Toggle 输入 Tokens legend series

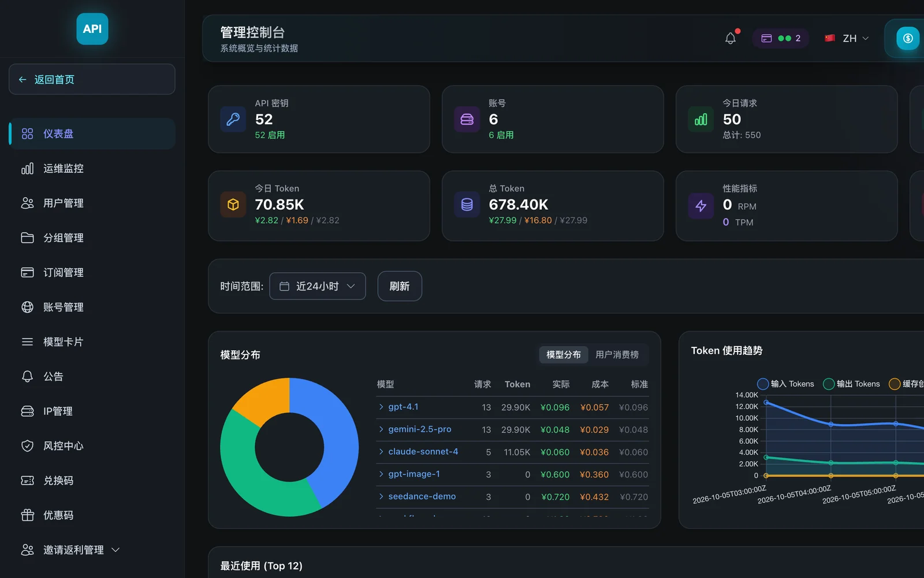click(785, 384)
